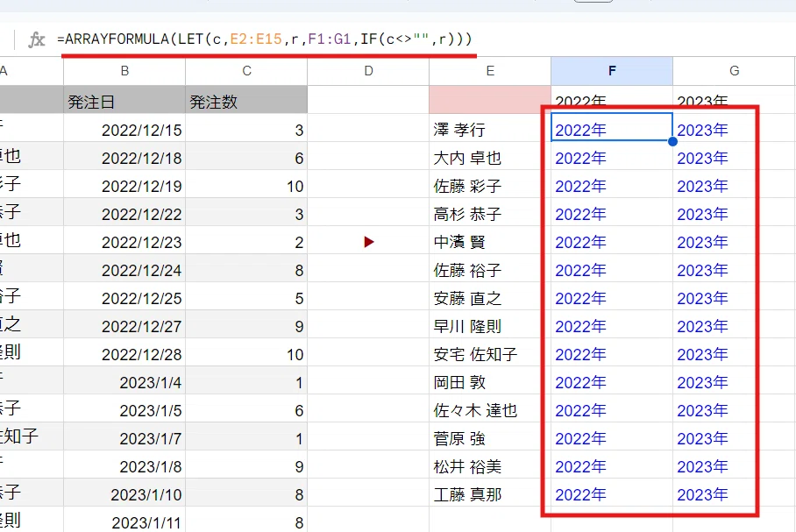Click name cell 安藤 直之
The image size is (796, 532).
point(490,296)
